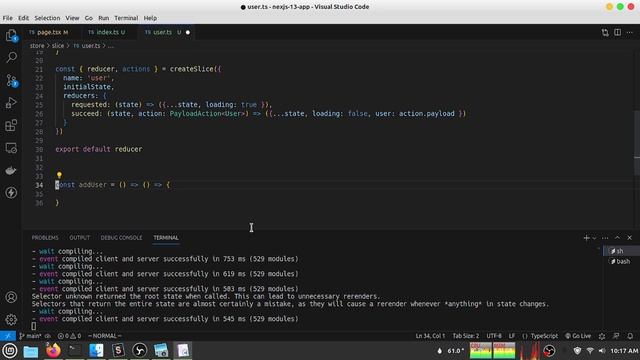Change Tab Size: 2 indentation setting

coord(466,336)
